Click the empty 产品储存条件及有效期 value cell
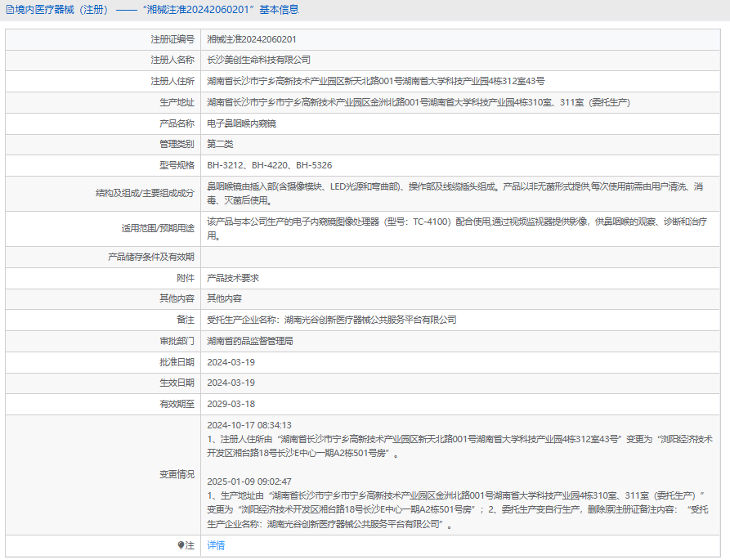 [460, 257]
